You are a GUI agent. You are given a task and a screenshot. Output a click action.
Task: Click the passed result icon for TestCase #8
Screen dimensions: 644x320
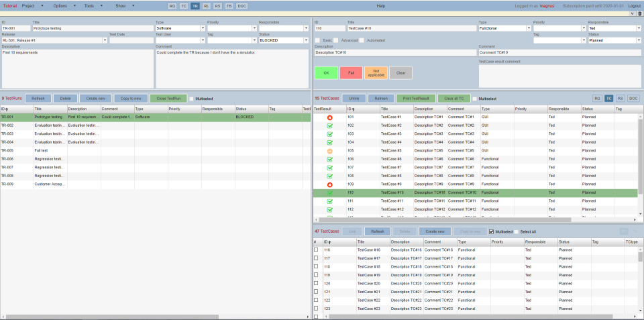point(329,176)
